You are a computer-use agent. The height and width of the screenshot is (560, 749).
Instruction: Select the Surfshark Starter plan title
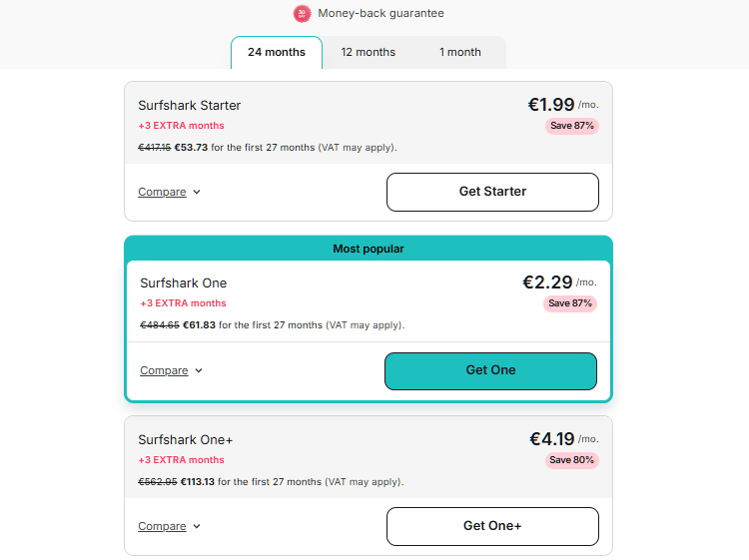(x=190, y=105)
